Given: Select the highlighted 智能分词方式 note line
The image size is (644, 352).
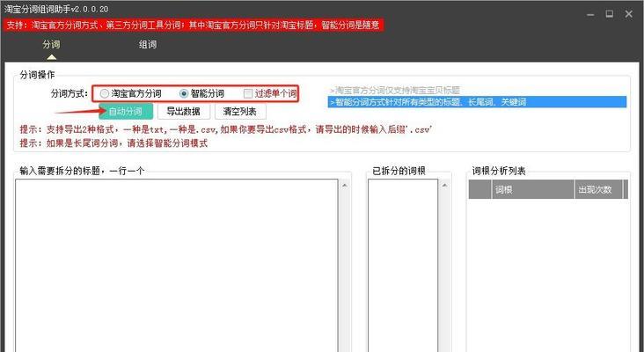Looking at the screenshot, I should [477, 102].
